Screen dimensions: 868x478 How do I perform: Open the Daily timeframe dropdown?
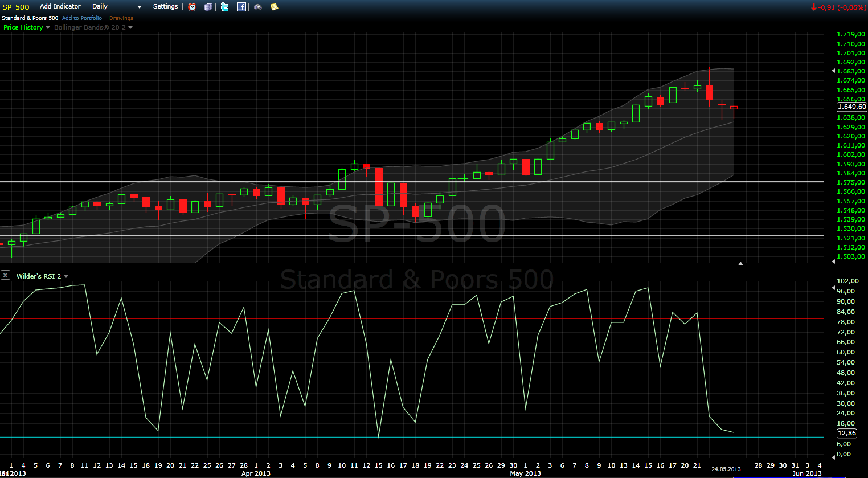coord(117,7)
